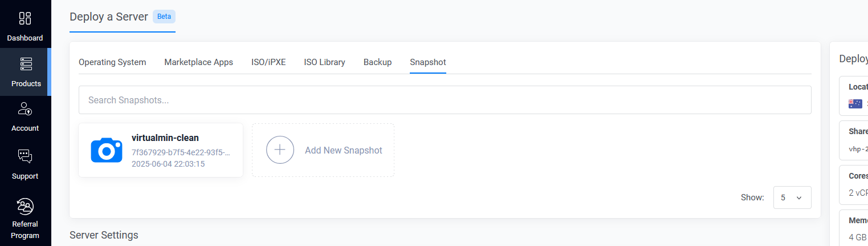Select the virtualmin-clean snapshot name

(165, 138)
